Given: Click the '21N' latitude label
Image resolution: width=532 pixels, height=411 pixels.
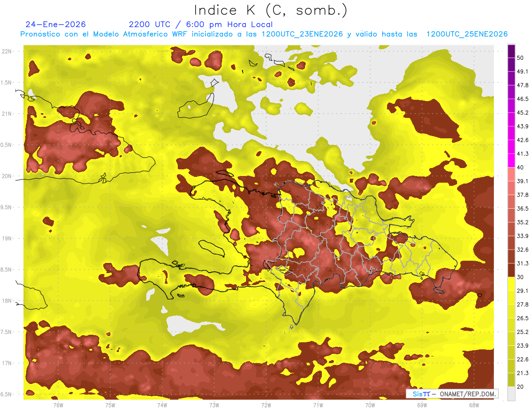Looking at the screenshot, I should tap(7, 114).
